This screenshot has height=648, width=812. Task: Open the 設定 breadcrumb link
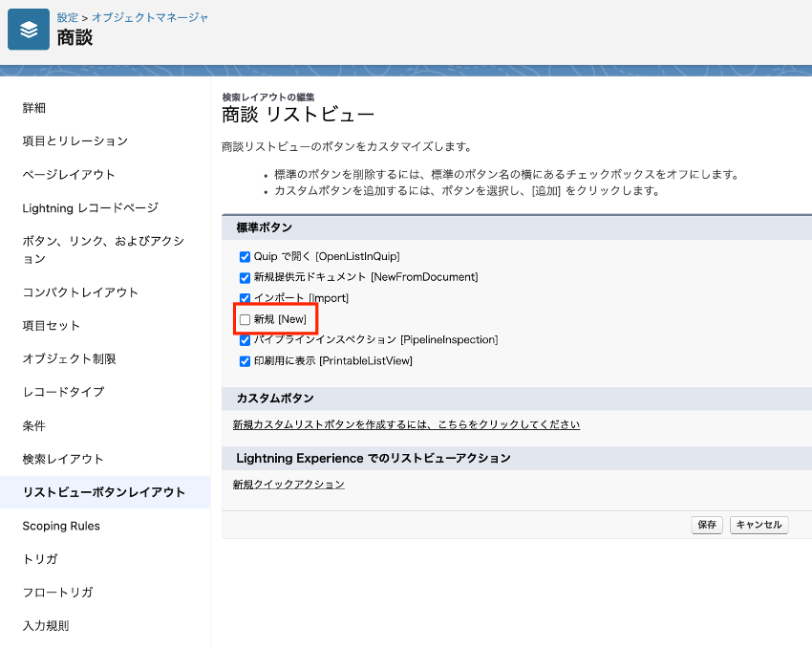(67, 17)
